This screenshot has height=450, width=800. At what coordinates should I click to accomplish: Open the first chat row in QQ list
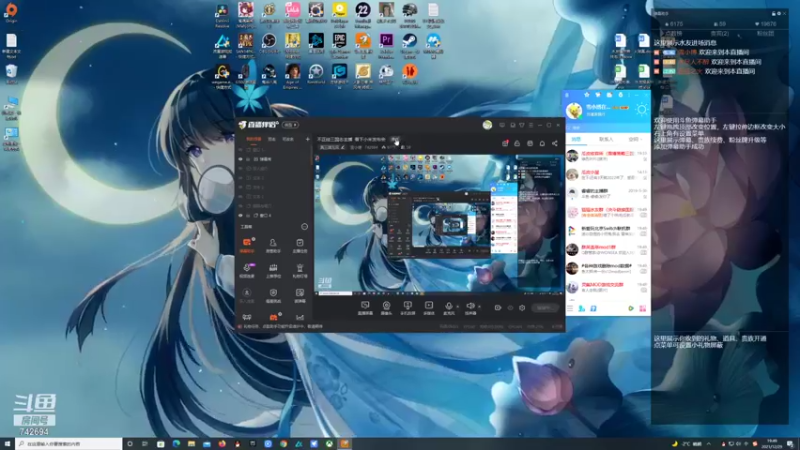[607, 156]
